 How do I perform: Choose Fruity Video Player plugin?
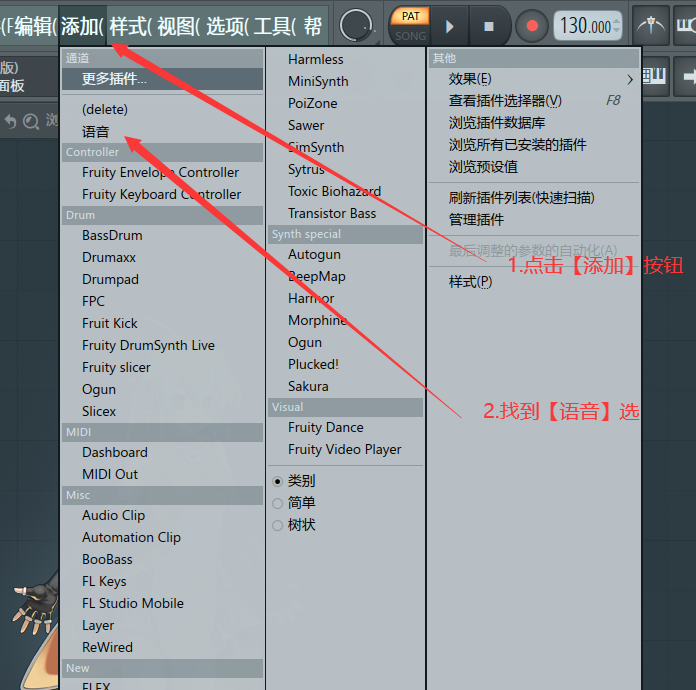[345, 449]
